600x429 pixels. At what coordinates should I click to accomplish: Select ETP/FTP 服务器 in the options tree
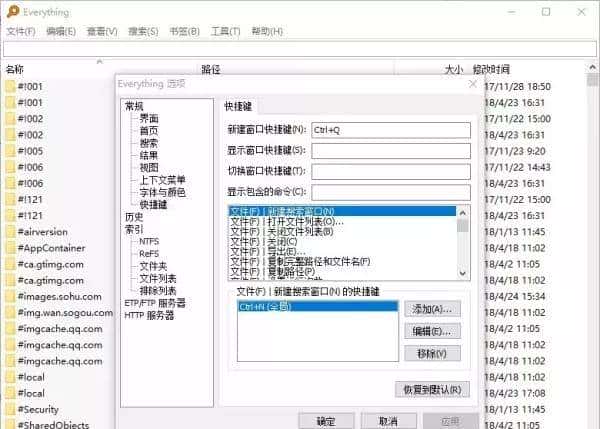[x=155, y=303]
